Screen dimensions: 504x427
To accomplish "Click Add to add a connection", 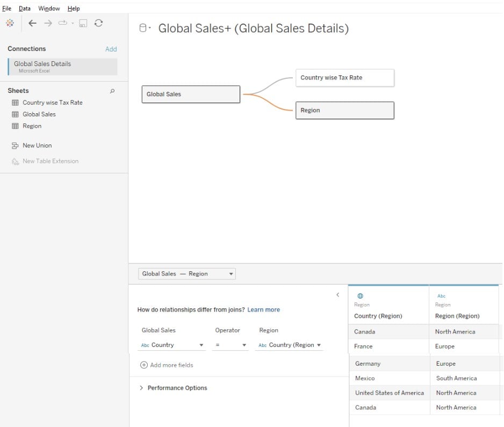I will (x=111, y=49).
